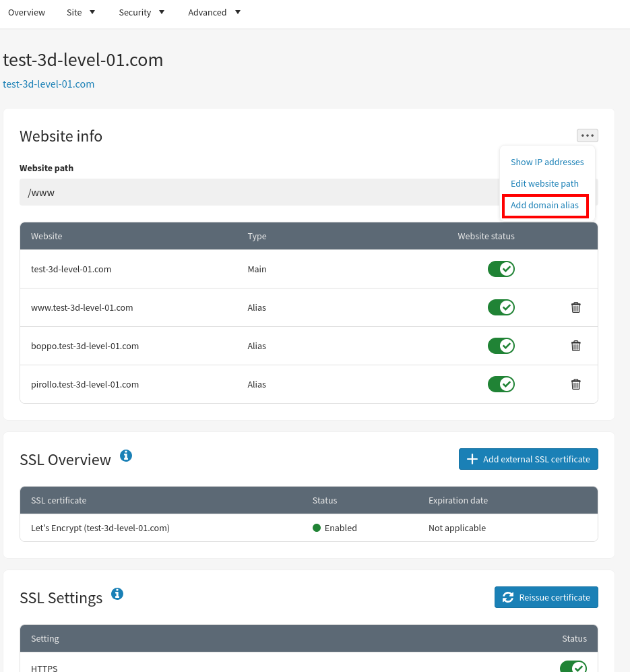Click Add external SSL certificate button
The width and height of the screenshot is (630, 672).
click(x=528, y=459)
